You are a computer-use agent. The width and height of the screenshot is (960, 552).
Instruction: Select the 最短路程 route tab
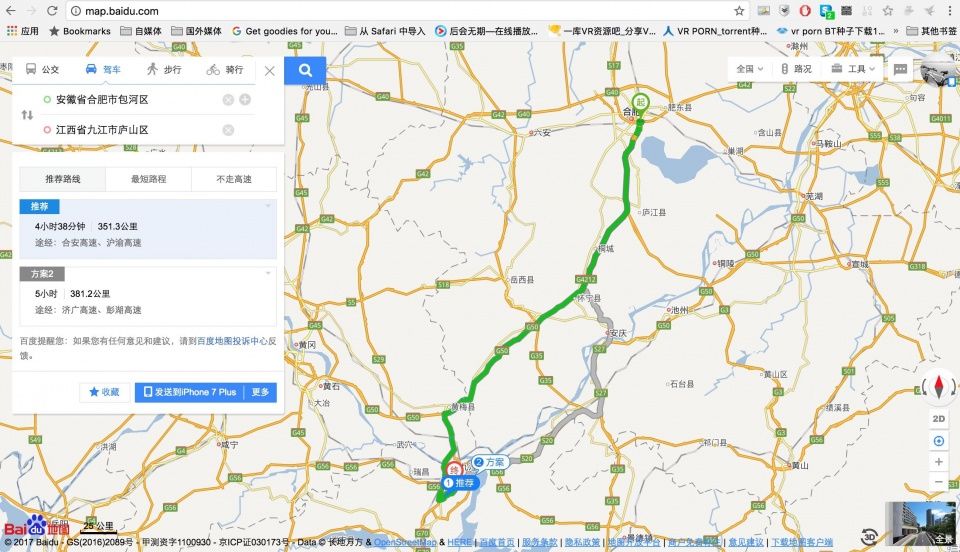pyautogui.click(x=148, y=179)
